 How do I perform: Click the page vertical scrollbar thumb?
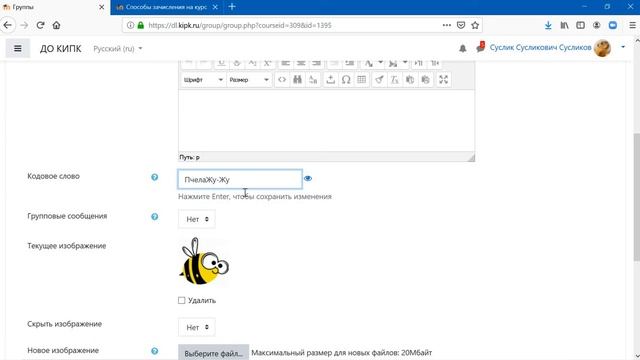pos(636,197)
